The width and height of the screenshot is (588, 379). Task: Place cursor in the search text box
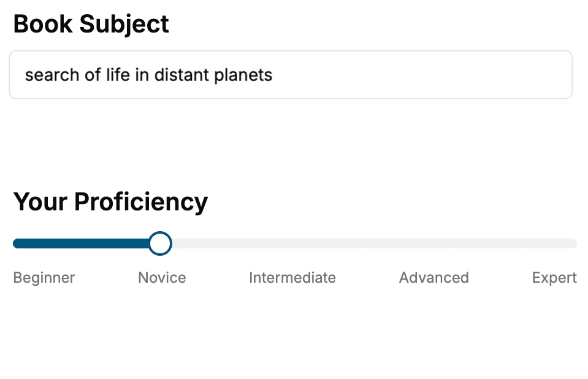[x=291, y=75]
